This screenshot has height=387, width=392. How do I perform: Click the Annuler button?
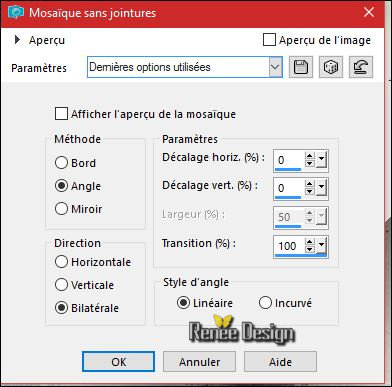pos(199,362)
